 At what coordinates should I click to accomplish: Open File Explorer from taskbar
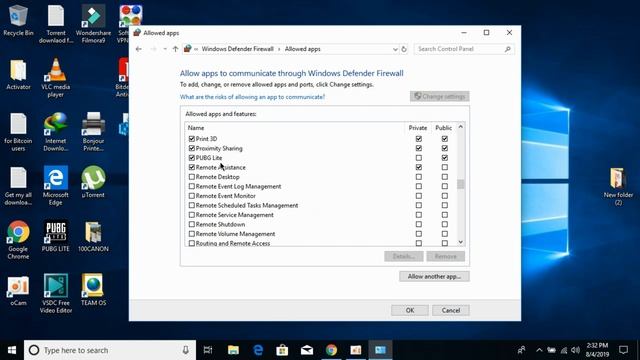233,350
